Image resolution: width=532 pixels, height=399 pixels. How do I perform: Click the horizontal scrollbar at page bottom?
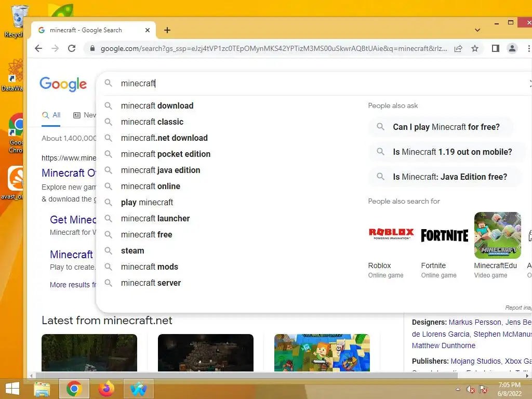point(246,376)
